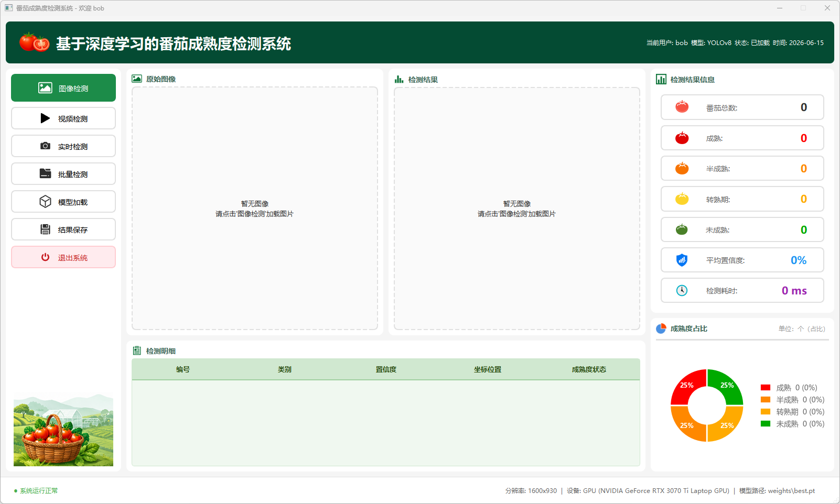Image resolution: width=840 pixels, height=504 pixels.
Task: Click the folder icon beside 批量检测
Action: click(x=45, y=173)
